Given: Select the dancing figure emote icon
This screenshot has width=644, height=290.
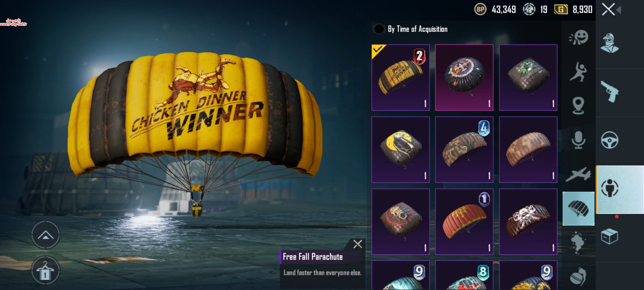Looking at the screenshot, I should click(578, 72).
